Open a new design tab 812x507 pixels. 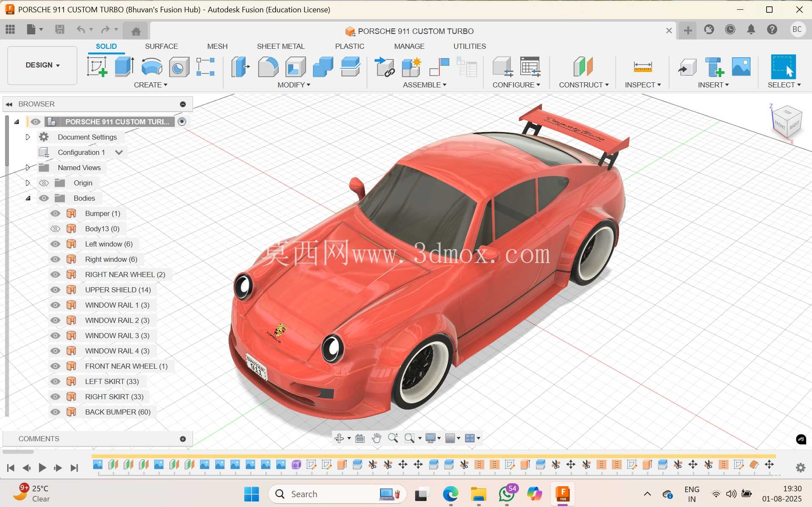click(x=688, y=30)
